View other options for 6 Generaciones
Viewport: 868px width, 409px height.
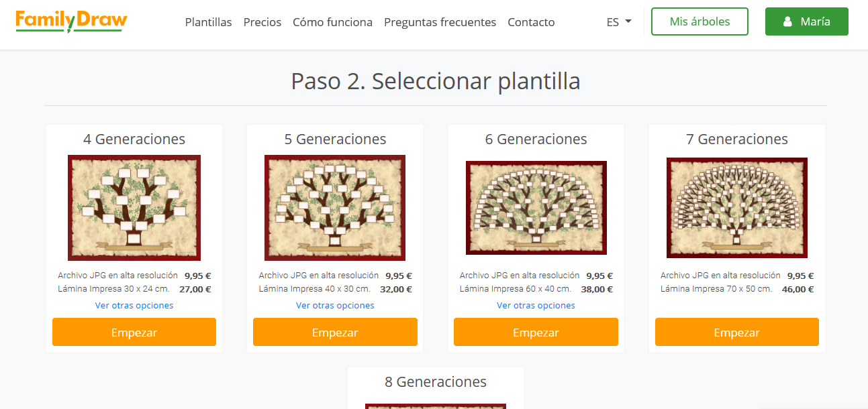[x=536, y=306]
